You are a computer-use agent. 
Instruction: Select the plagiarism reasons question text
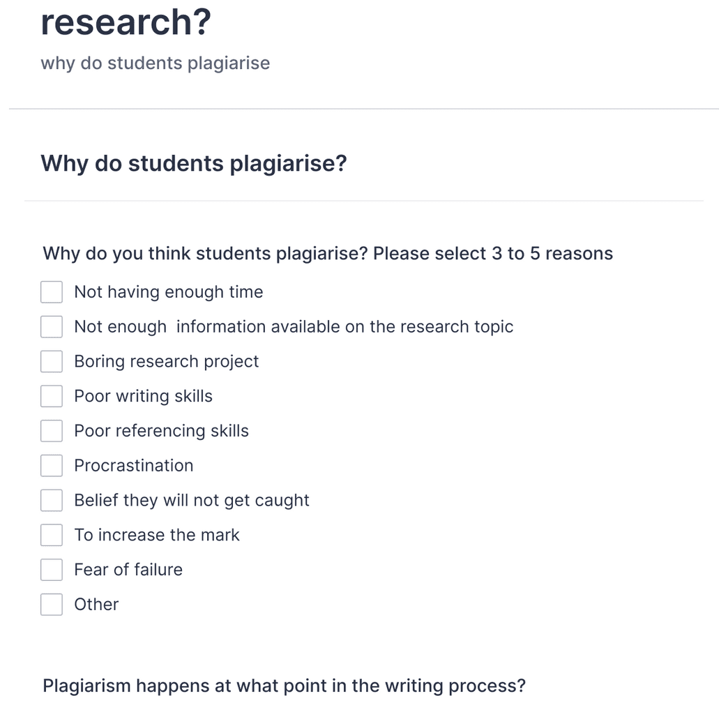(326, 253)
